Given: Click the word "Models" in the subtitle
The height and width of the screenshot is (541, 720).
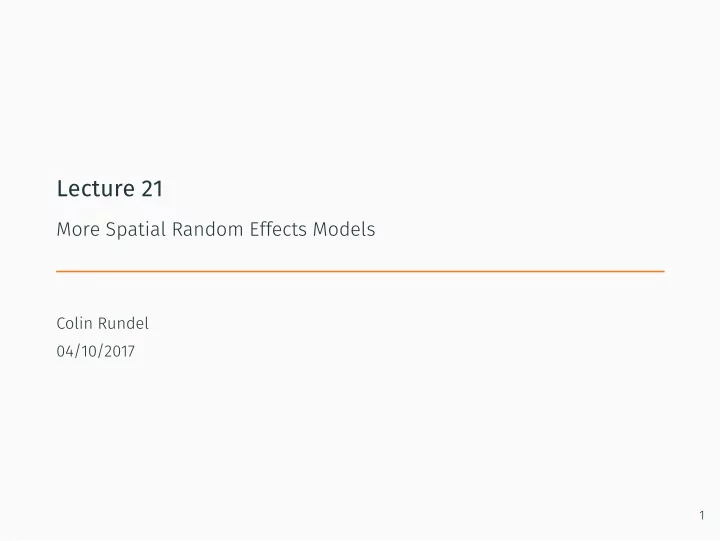Looking at the screenshot, I should [x=344, y=229].
